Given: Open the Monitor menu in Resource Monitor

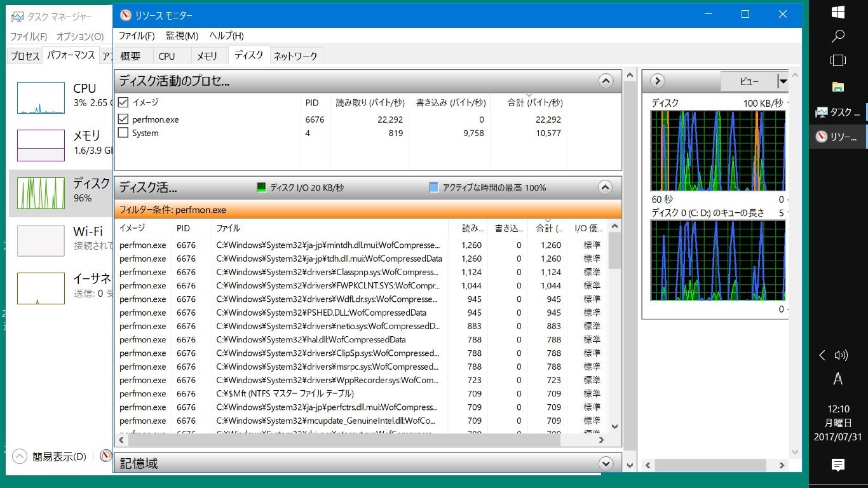Looking at the screenshot, I should (x=182, y=36).
